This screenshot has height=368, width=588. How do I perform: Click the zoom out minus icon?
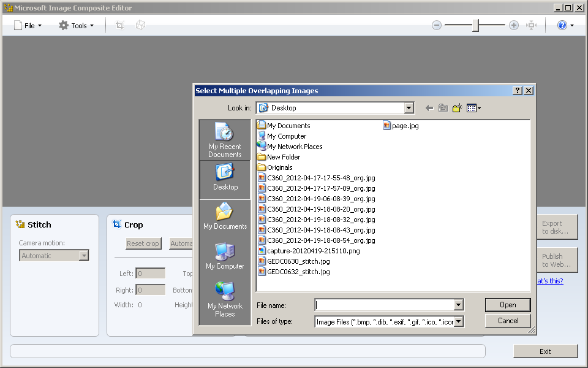437,25
